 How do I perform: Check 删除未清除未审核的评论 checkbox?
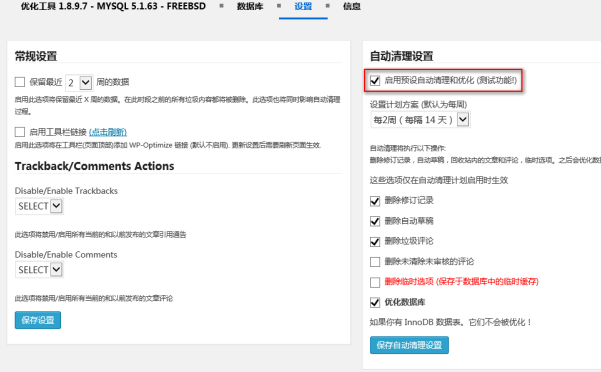point(375,262)
